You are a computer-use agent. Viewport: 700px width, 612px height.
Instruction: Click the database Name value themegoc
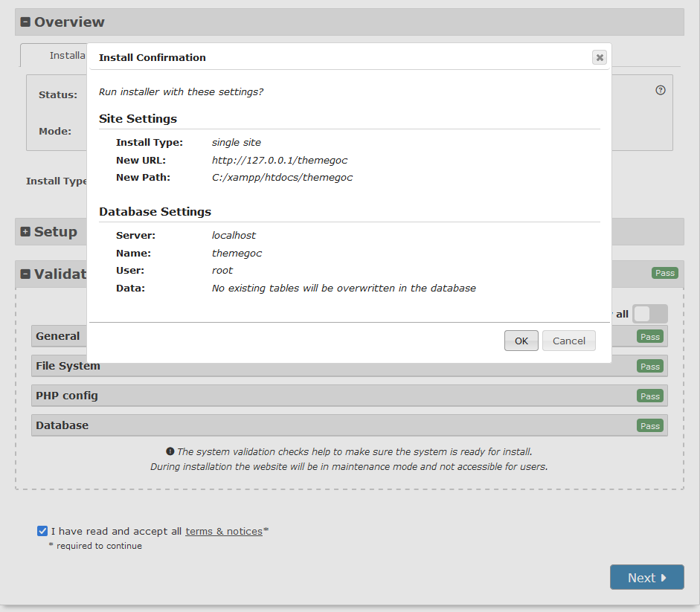237,253
